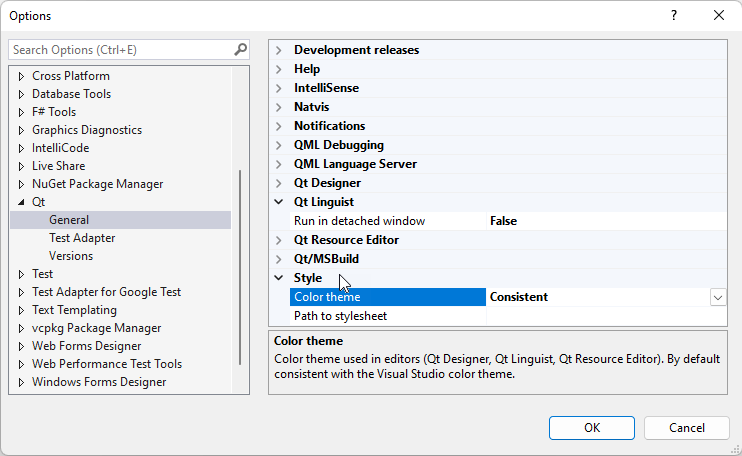Expand the Cross Platform tree node
This screenshot has height=456, width=742.
point(21,76)
